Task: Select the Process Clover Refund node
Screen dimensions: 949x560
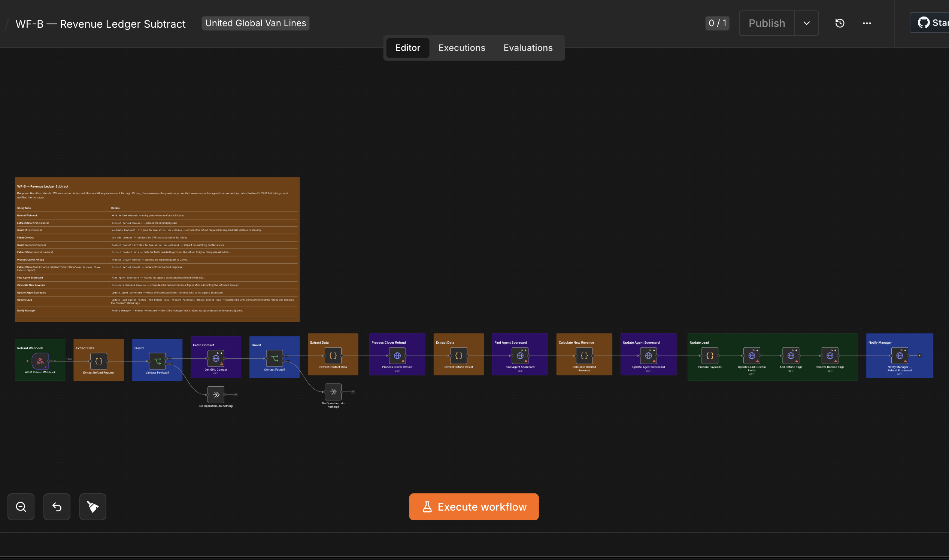Action: (397, 356)
